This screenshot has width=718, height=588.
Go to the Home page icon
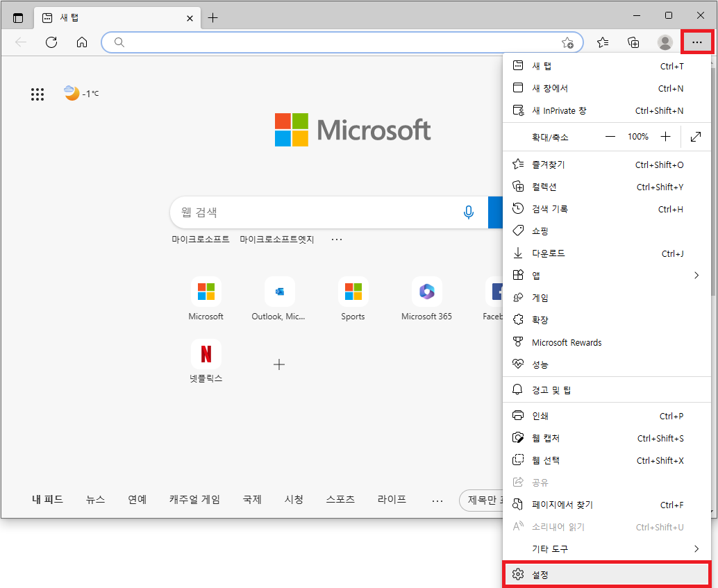(x=82, y=42)
